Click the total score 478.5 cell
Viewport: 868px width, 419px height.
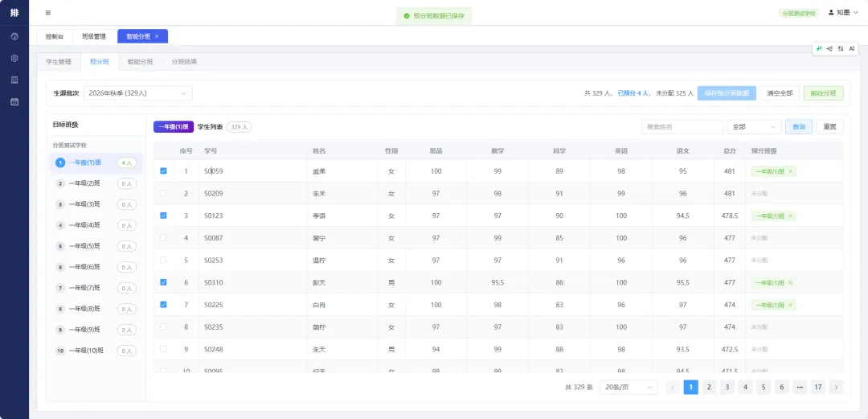730,216
